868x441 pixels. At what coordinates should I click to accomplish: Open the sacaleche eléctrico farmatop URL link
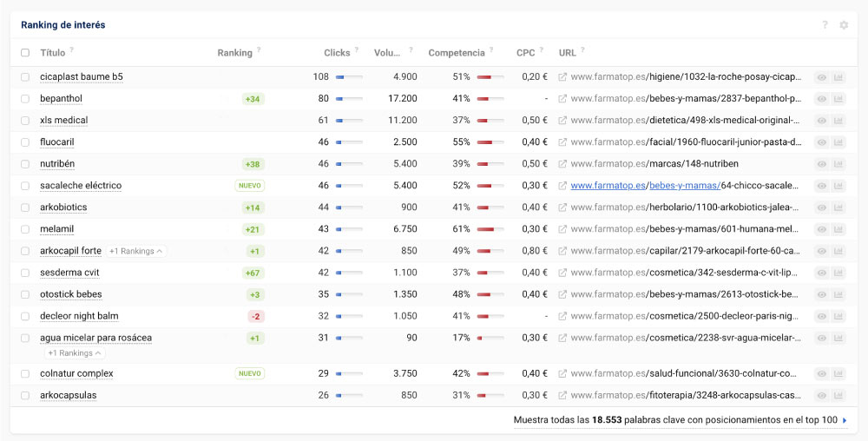click(x=686, y=186)
